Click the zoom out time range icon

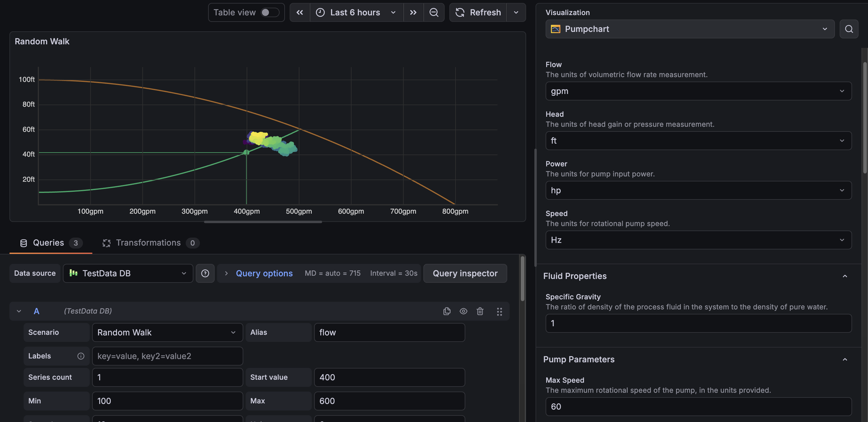pyautogui.click(x=434, y=12)
